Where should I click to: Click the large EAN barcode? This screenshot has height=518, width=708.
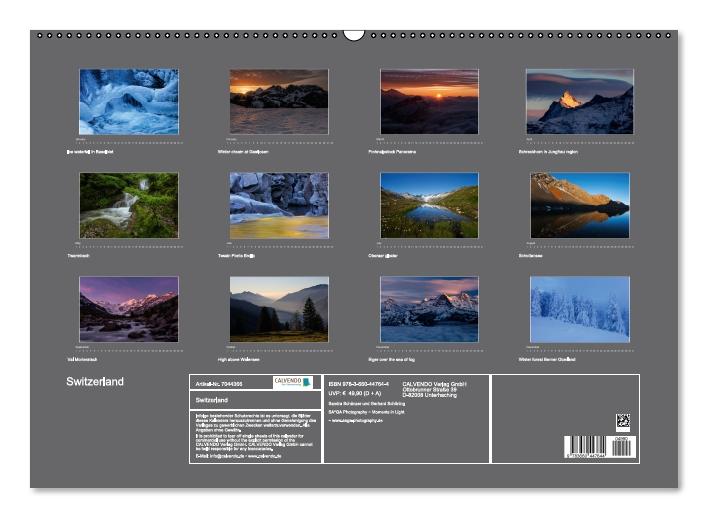click(x=586, y=447)
